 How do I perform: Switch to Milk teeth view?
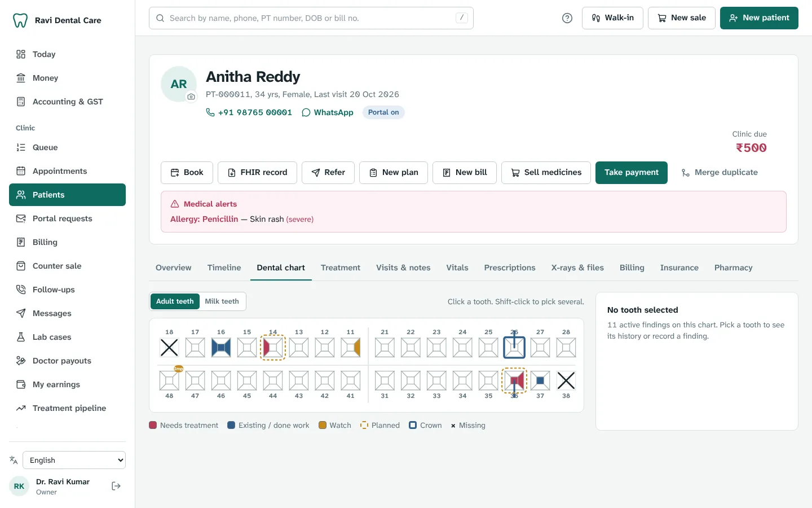click(x=222, y=301)
